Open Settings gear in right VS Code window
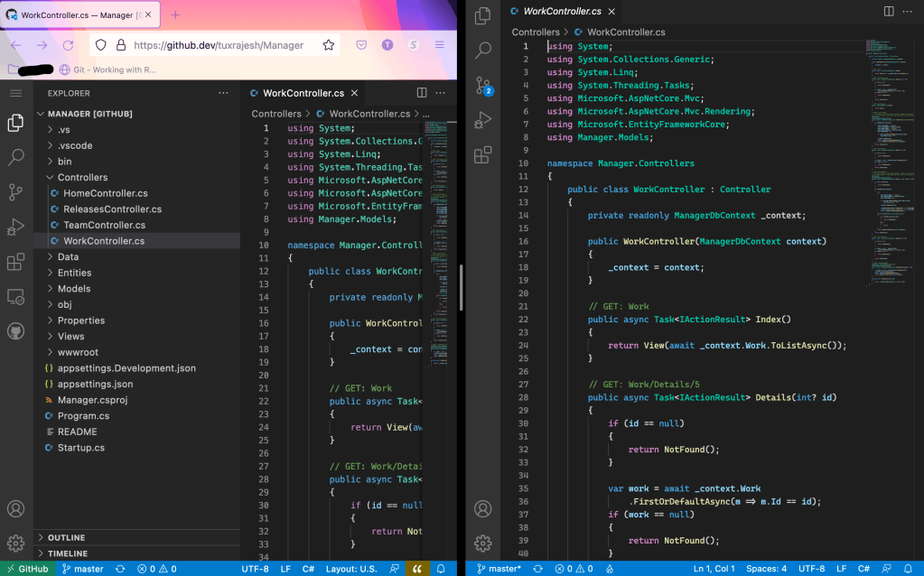 click(x=483, y=543)
